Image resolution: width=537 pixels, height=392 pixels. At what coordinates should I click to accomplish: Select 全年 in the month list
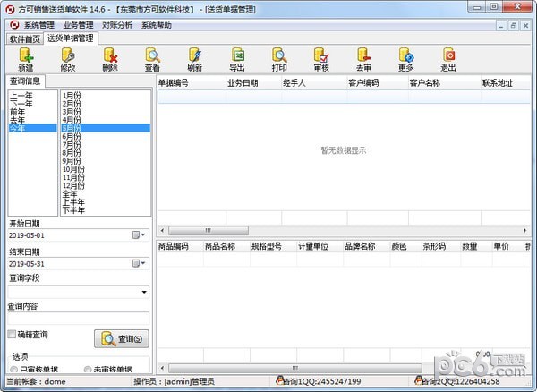coord(106,194)
